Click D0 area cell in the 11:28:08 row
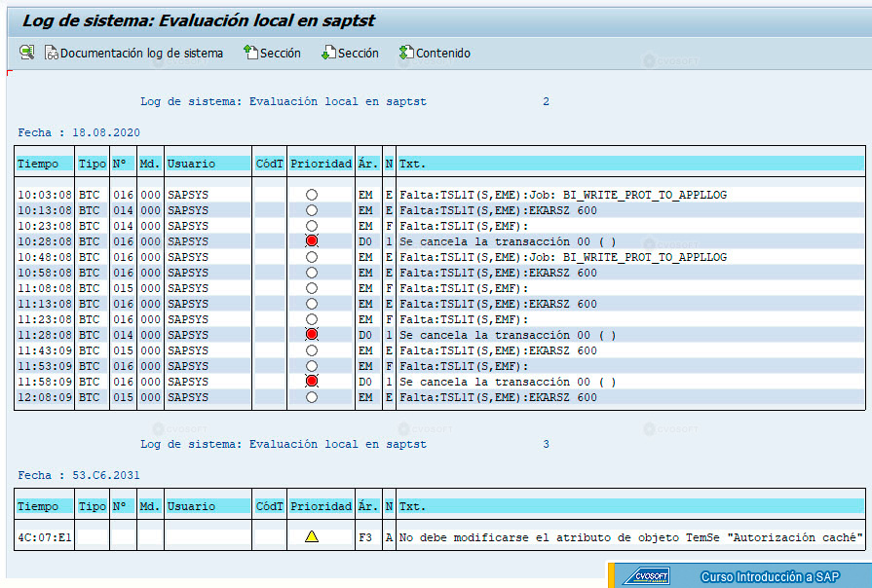 [x=364, y=335]
